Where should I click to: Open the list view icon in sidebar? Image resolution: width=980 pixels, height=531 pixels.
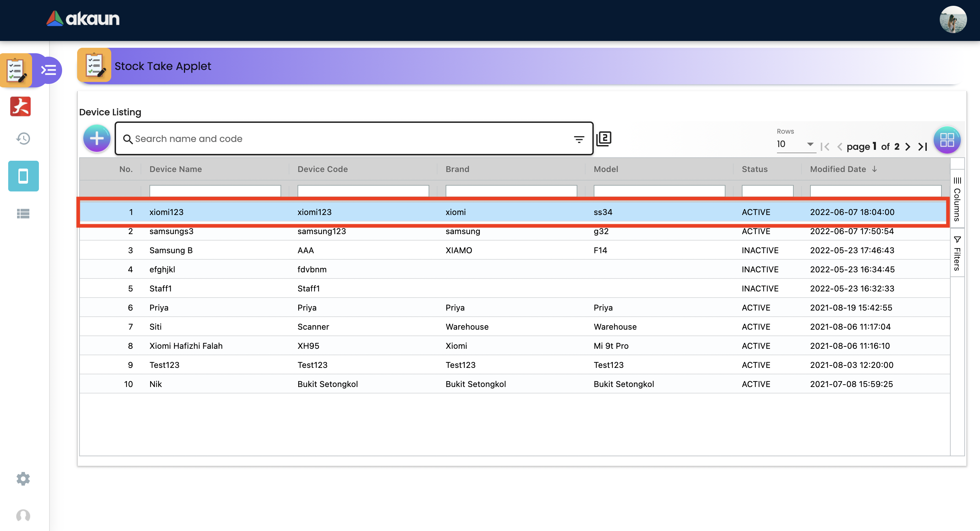pyautogui.click(x=23, y=214)
